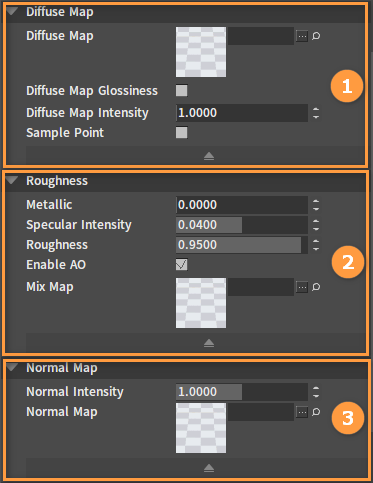Uncheck the Enable AO checkbox
The width and height of the screenshot is (373, 483).
point(182,265)
